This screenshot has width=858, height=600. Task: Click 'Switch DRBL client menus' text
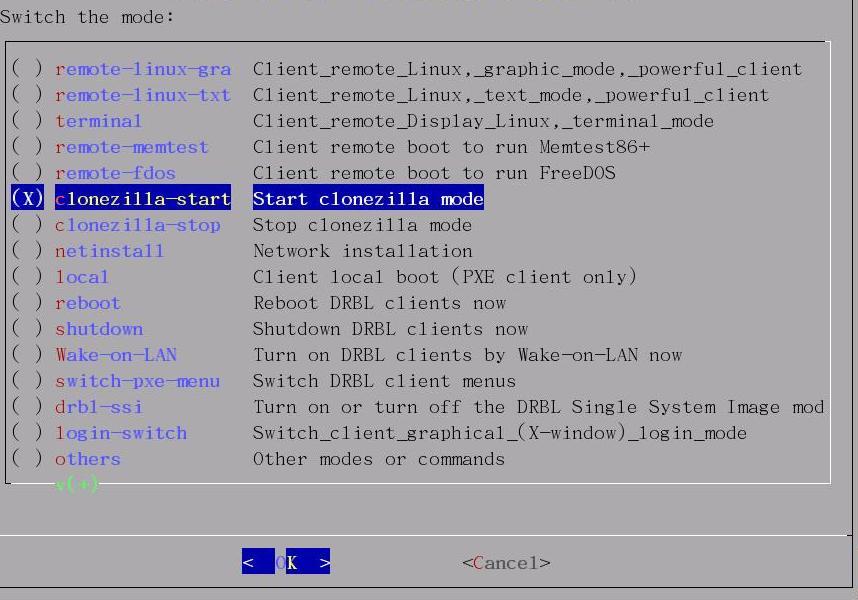point(384,381)
